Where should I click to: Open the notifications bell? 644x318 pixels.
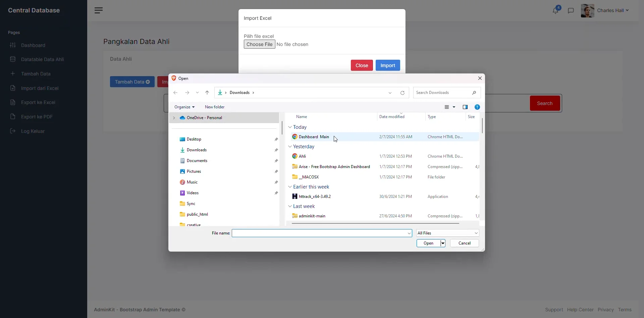556,10
